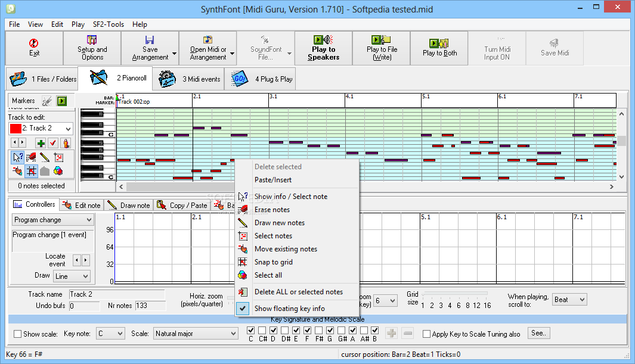Open the SF2-Tools menu
Viewport: 635px width, 364px height.
click(109, 24)
